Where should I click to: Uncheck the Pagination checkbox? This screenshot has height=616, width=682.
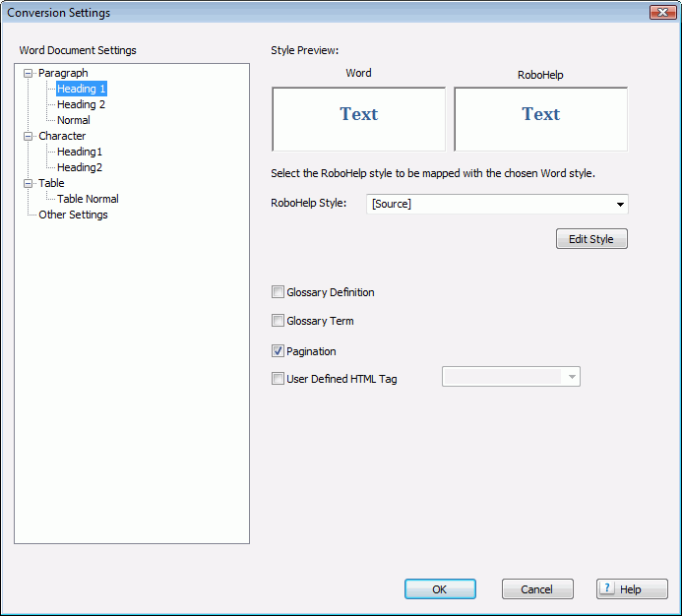(x=278, y=351)
